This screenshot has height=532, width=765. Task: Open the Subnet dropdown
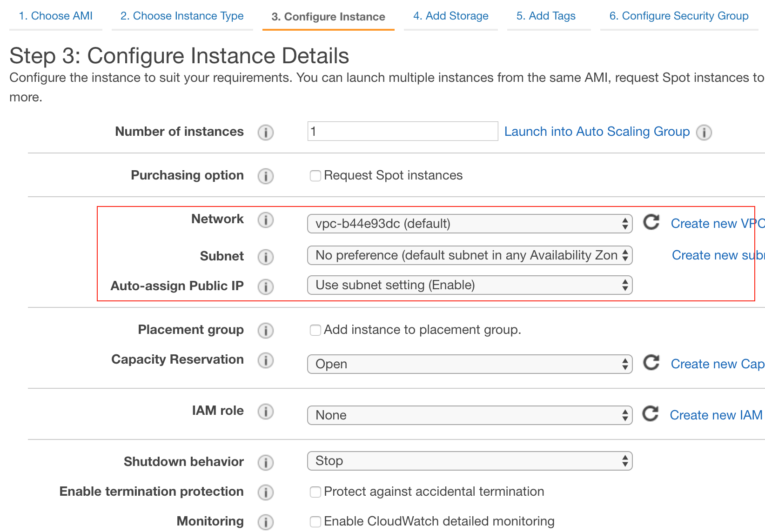pos(470,255)
